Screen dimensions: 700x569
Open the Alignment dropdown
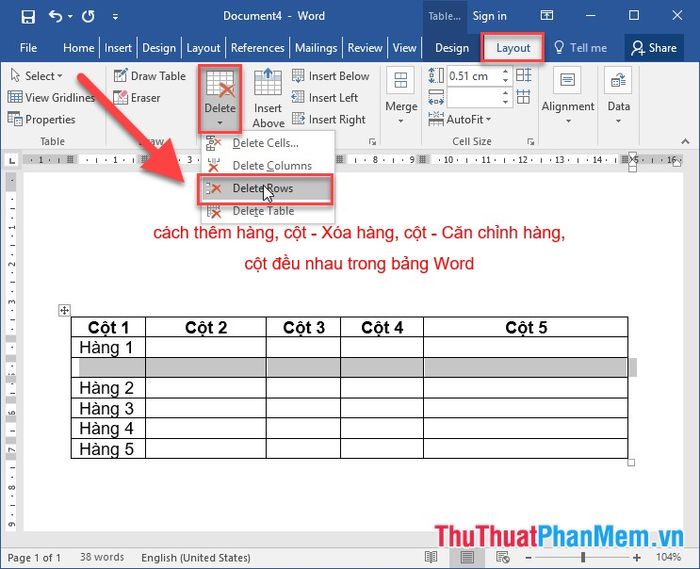click(568, 96)
